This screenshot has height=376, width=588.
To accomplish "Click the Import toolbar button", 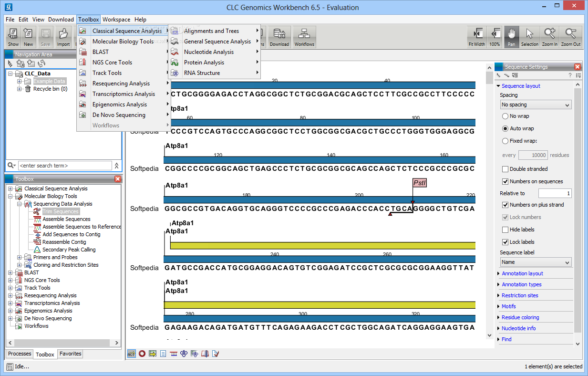I will pyautogui.click(x=63, y=37).
